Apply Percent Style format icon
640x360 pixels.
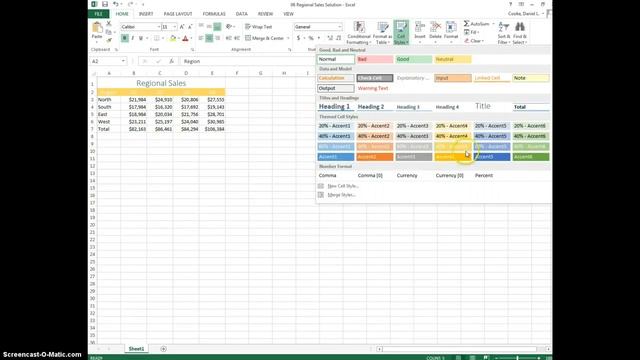pyautogui.click(x=311, y=38)
